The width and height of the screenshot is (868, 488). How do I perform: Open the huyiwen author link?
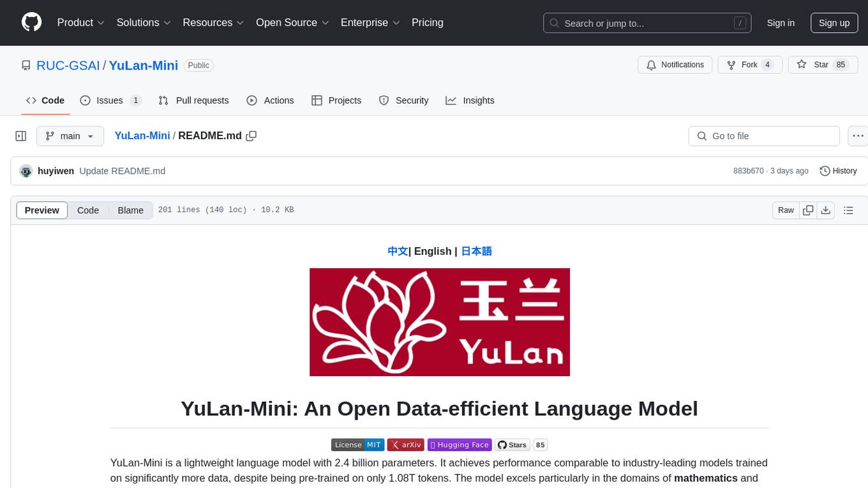pyautogui.click(x=56, y=171)
